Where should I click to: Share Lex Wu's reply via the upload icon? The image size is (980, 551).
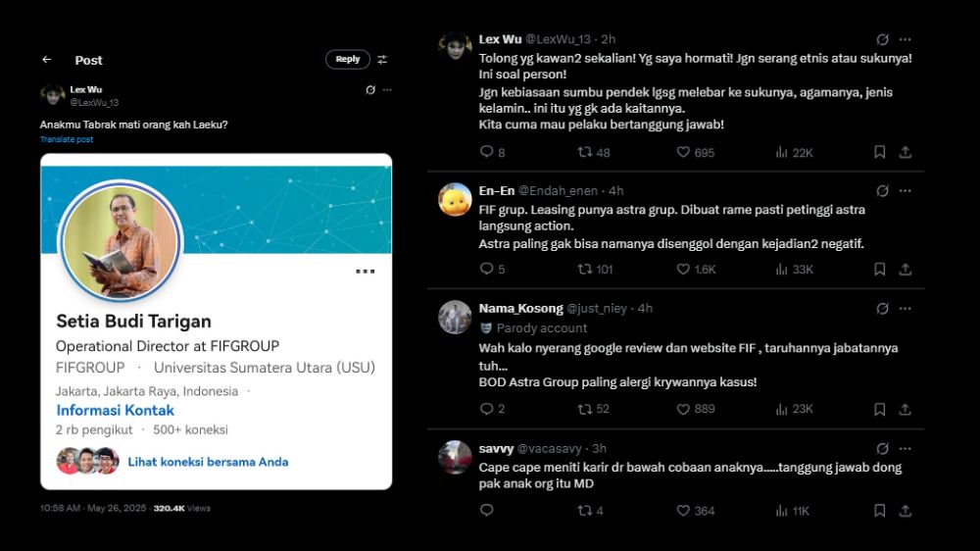coord(905,152)
